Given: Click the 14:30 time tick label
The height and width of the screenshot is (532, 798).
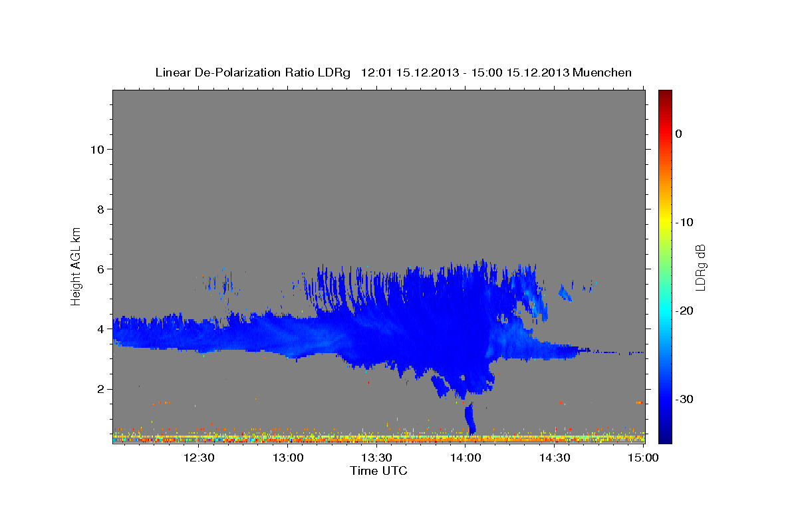Looking at the screenshot, I should pyautogui.click(x=554, y=458).
